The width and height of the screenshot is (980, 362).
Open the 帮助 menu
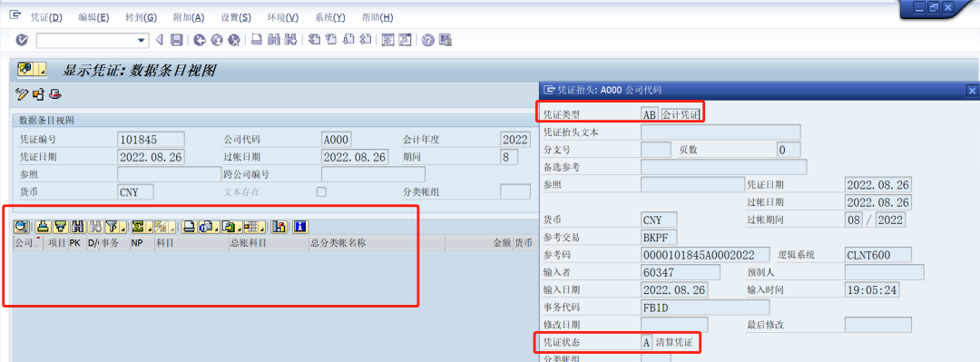click(x=377, y=17)
